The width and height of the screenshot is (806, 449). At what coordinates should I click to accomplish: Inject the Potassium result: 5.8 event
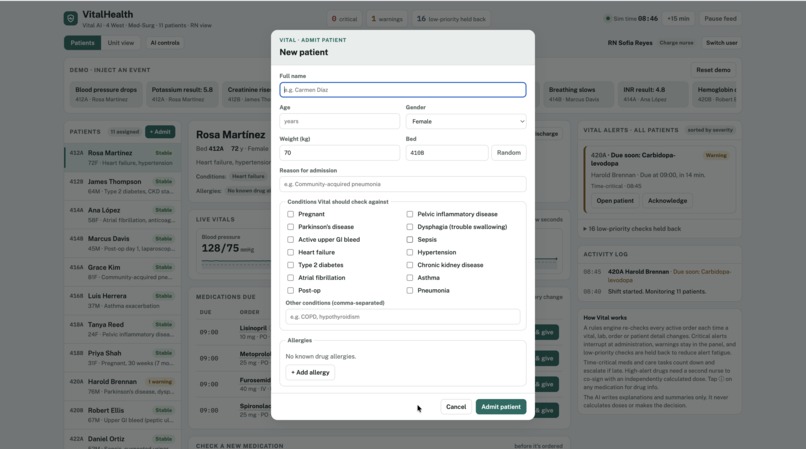click(182, 94)
